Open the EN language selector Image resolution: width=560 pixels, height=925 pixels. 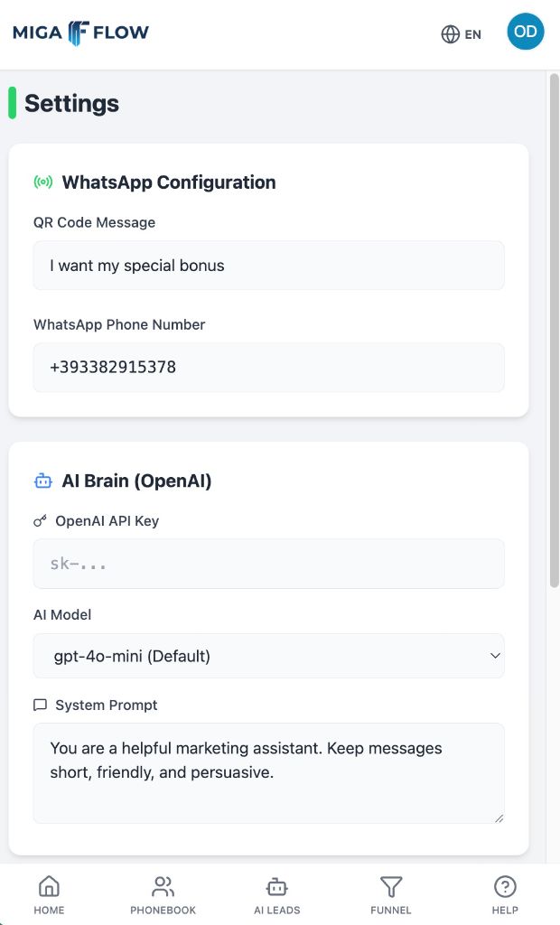473,35
